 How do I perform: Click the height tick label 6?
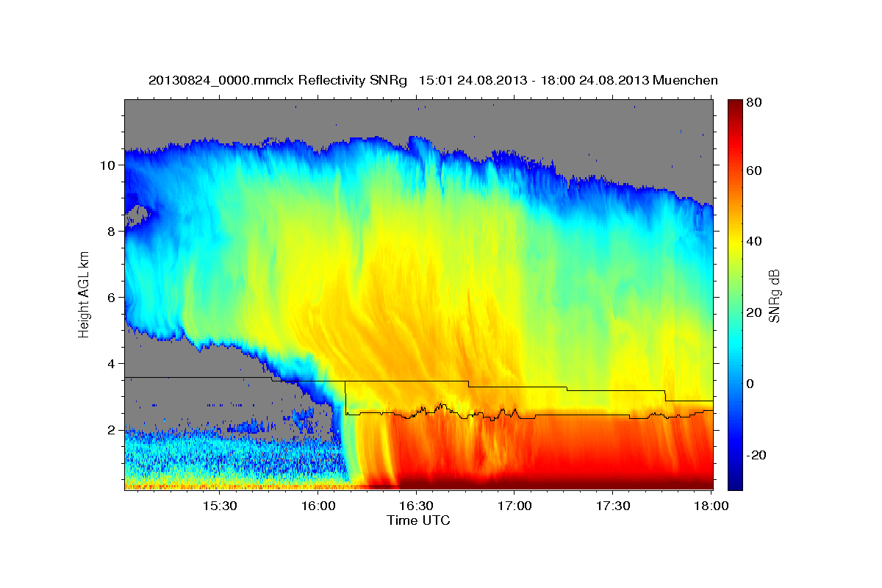click(113, 298)
